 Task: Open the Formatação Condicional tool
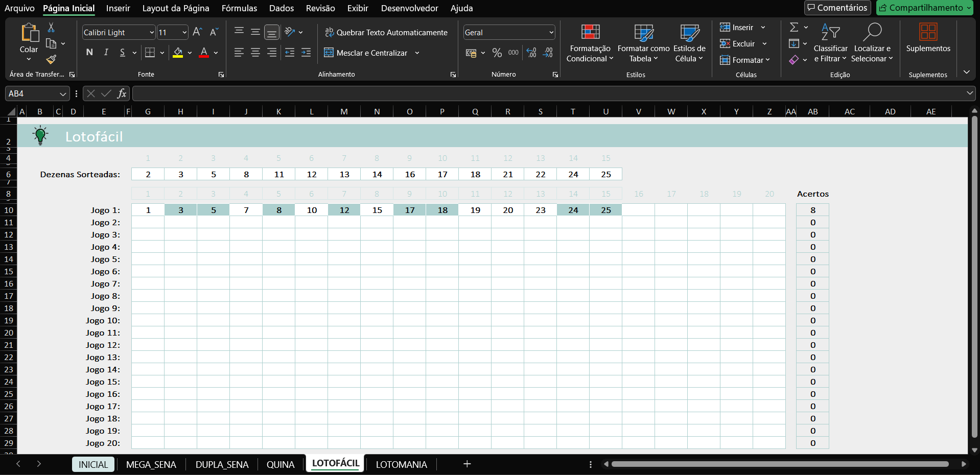pos(590,43)
